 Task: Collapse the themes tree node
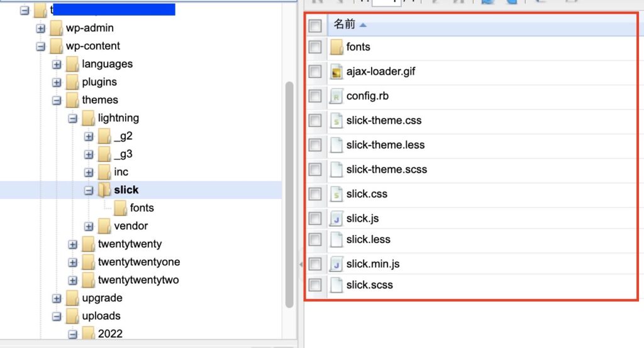pos(57,101)
